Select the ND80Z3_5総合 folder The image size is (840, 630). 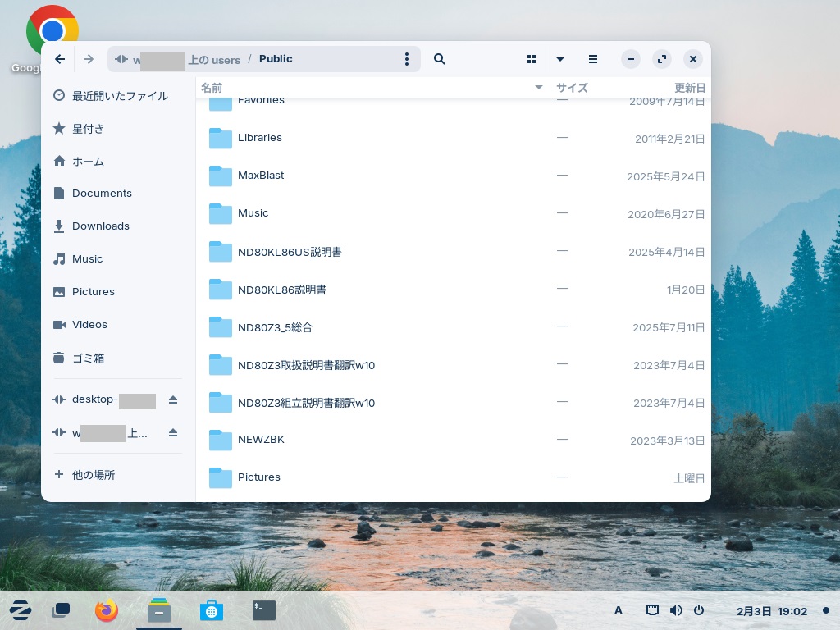(x=275, y=327)
